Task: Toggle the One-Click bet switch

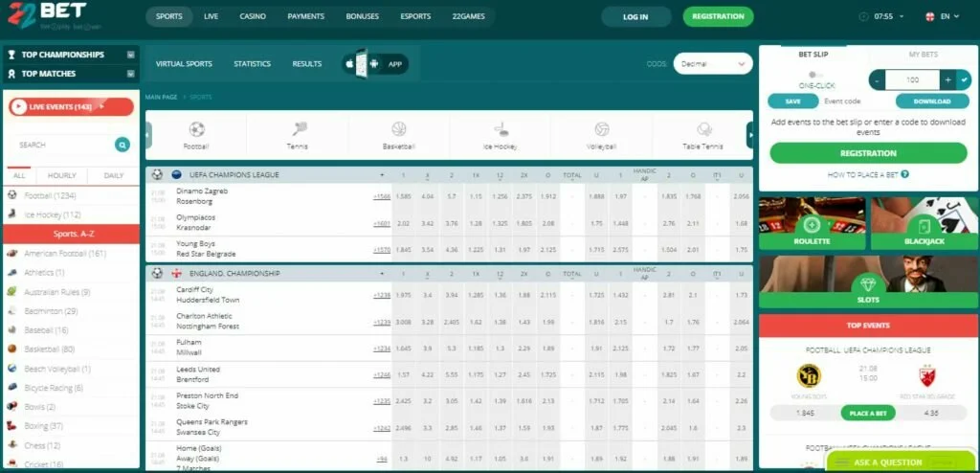Action: click(x=815, y=75)
